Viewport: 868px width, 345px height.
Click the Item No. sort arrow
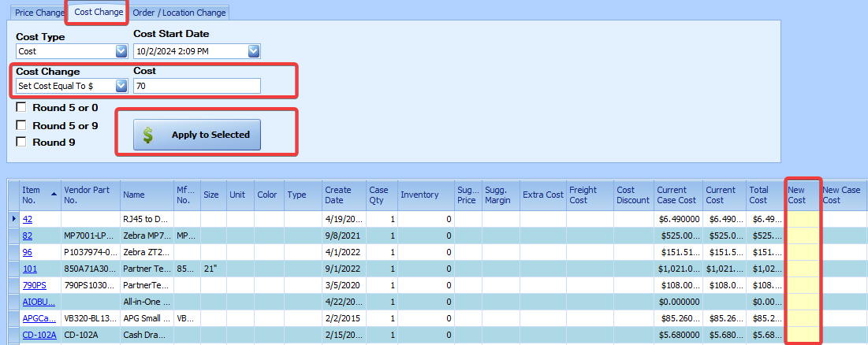pyautogui.click(x=54, y=194)
